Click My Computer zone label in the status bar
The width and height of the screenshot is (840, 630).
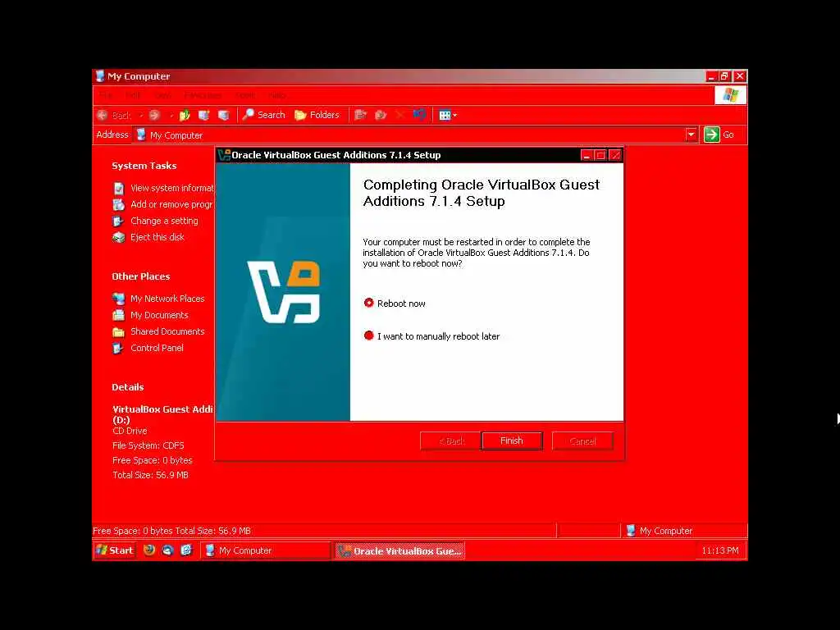tap(666, 531)
